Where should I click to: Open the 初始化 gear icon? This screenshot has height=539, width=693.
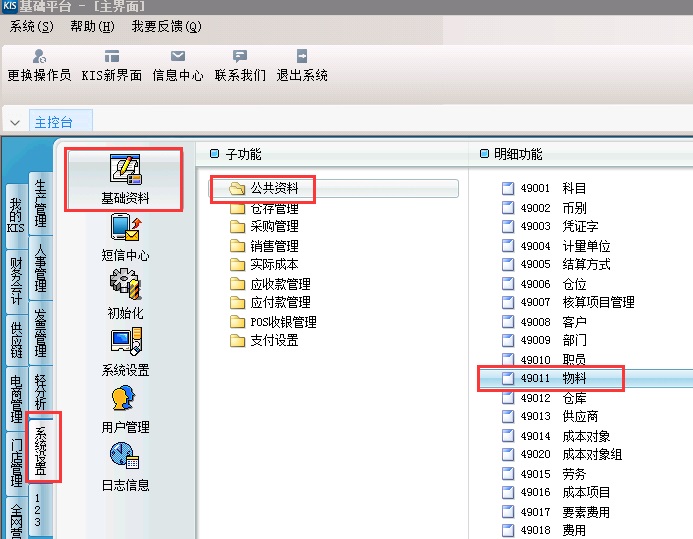click(x=125, y=284)
